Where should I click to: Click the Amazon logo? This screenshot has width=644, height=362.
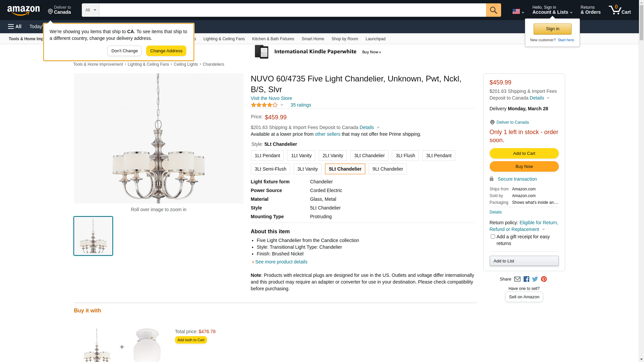click(x=23, y=10)
